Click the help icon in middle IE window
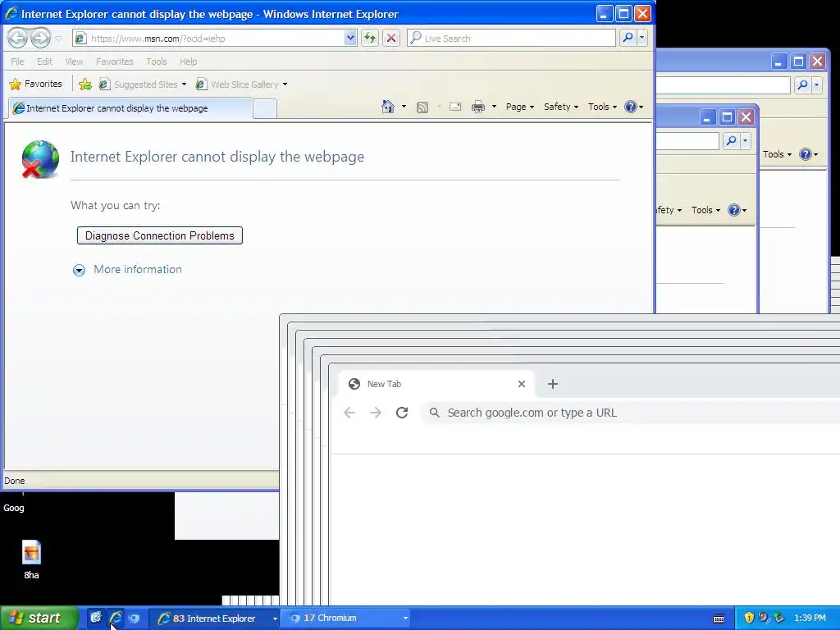 (734, 210)
